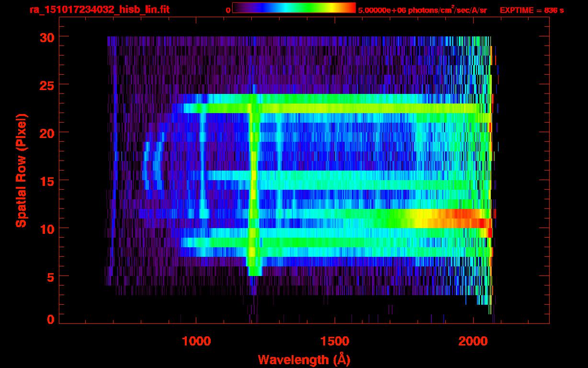588x368 pixels.
Task: Click the file name ra_151017234032_hisb_lin.fit
Action: [99, 10]
